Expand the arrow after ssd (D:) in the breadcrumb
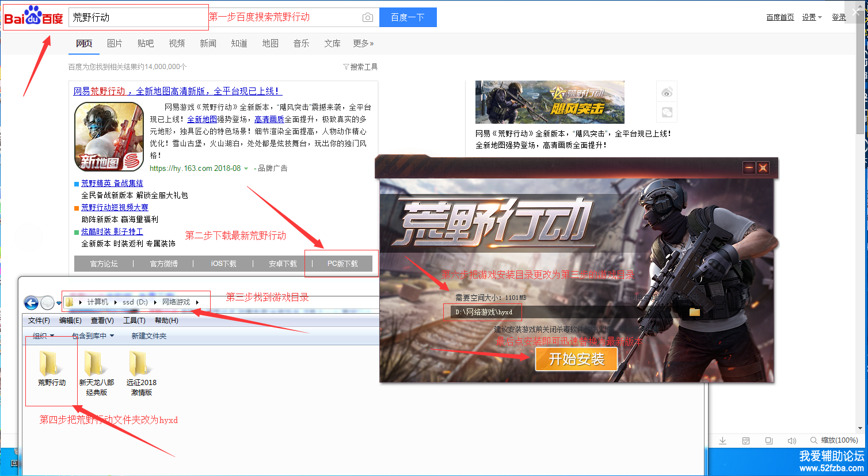This screenshot has width=868, height=476. click(x=155, y=302)
